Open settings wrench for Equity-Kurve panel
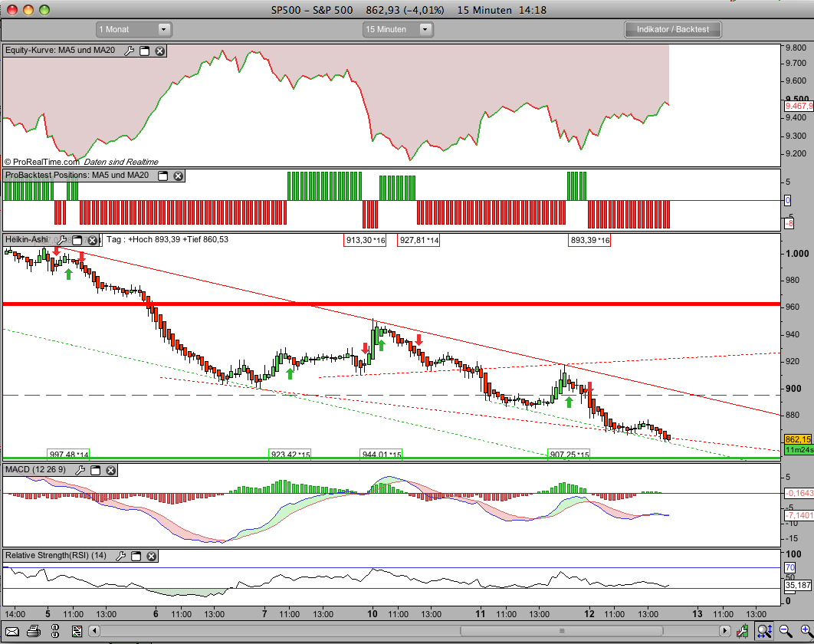Screen dimensions: 814x644 tap(130, 51)
